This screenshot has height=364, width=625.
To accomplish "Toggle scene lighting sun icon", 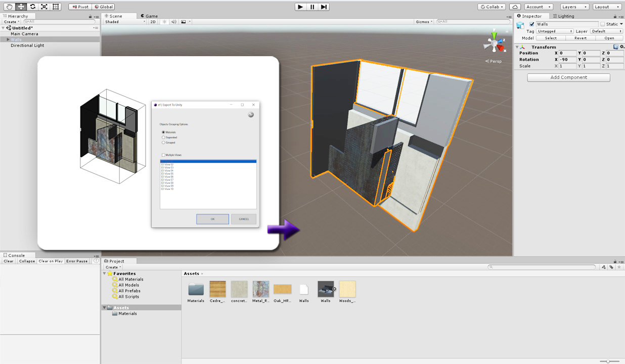I will 164,22.
